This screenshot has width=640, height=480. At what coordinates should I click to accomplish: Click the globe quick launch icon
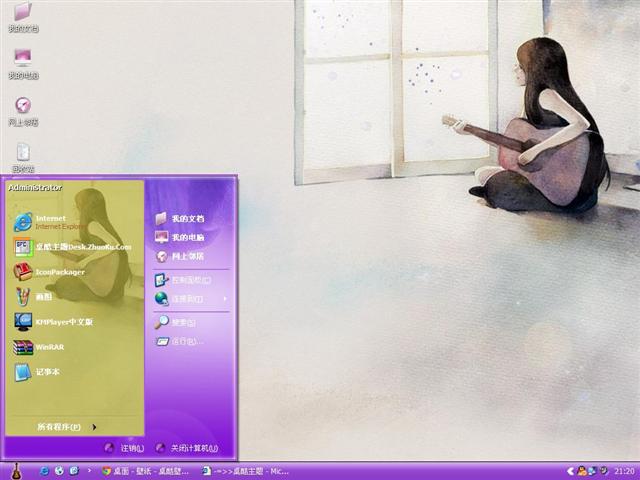click(x=59, y=471)
